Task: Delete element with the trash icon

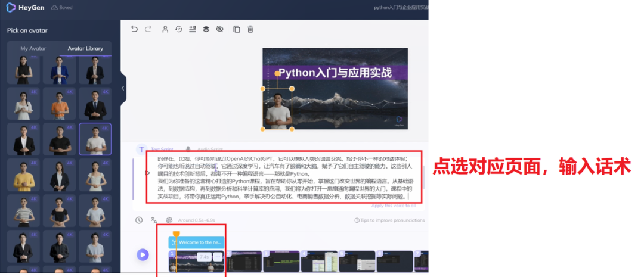Action: (250, 29)
